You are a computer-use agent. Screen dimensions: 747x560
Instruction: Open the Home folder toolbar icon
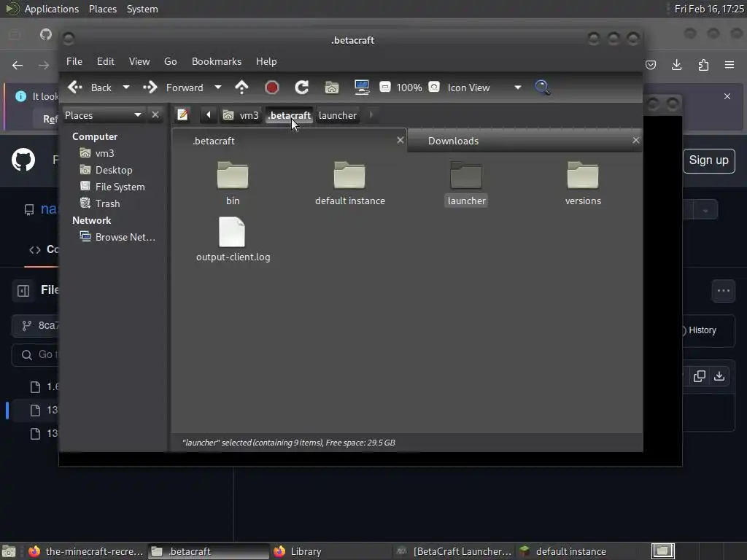click(x=332, y=87)
